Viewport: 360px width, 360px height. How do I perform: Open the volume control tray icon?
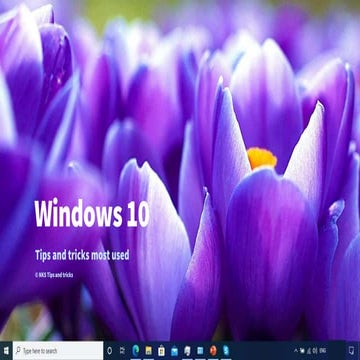click(x=314, y=350)
